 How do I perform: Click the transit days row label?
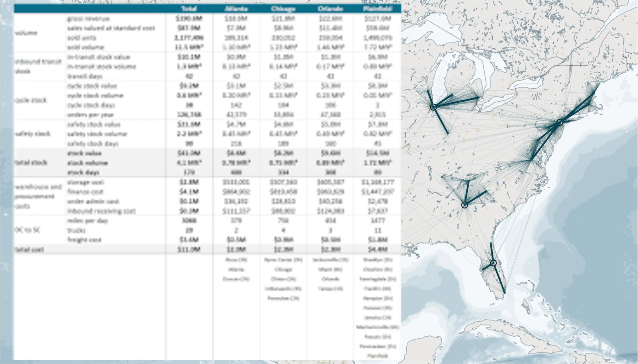[85, 76]
